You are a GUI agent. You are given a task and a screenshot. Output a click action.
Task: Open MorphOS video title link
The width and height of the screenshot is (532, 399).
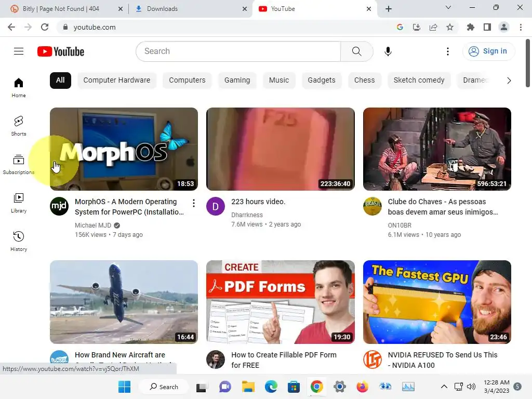coord(129,207)
